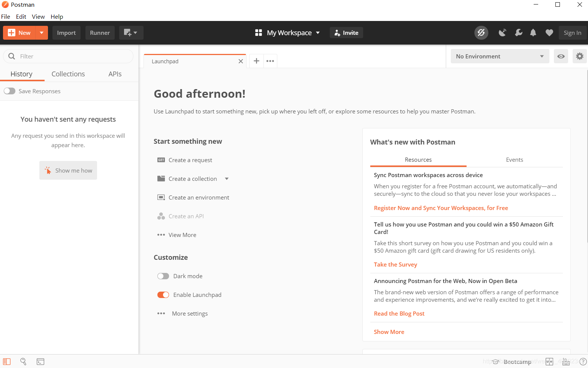Click Create an API
The width and height of the screenshot is (588, 368).
coord(186,216)
